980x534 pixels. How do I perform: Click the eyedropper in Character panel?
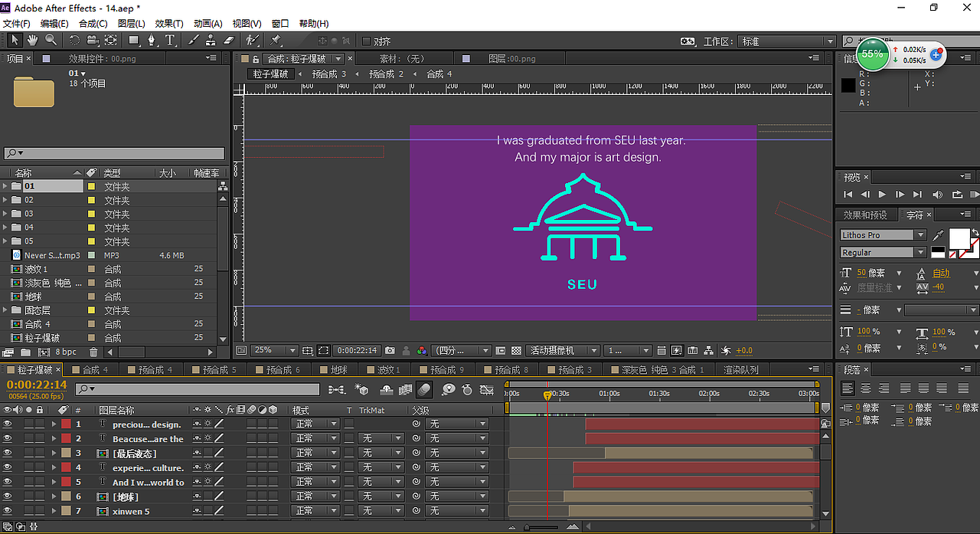click(x=937, y=235)
